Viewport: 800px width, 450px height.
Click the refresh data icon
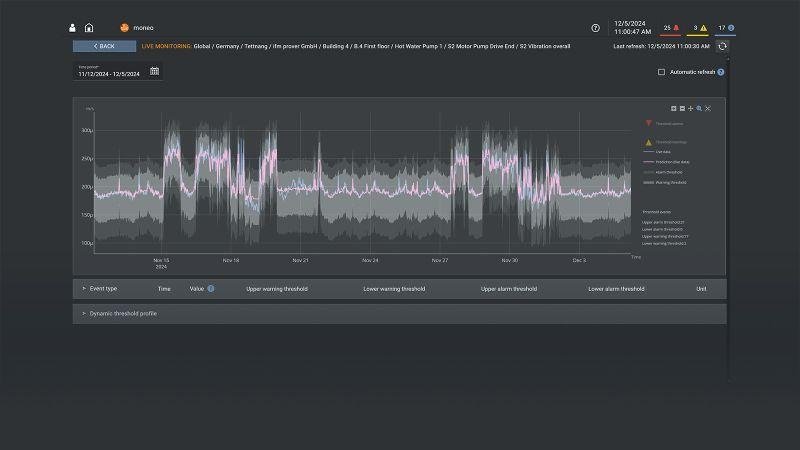pos(722,46)
